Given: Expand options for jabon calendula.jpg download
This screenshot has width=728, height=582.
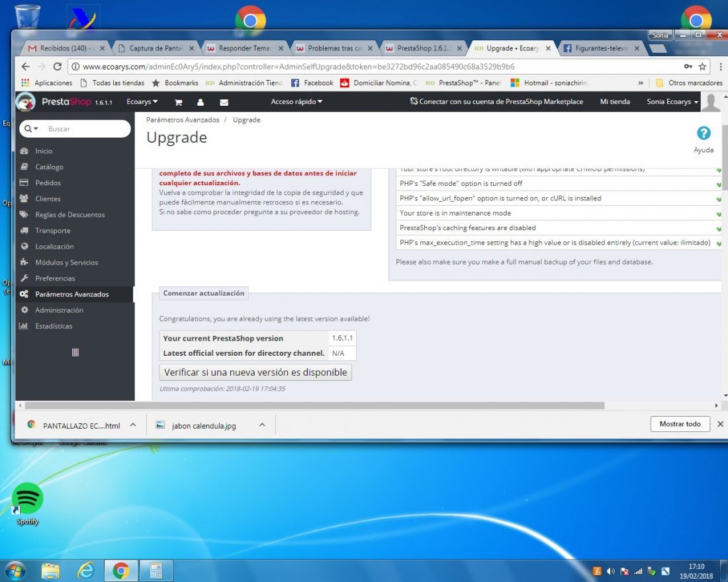Looking at the screenshot, I should [262, 425].
